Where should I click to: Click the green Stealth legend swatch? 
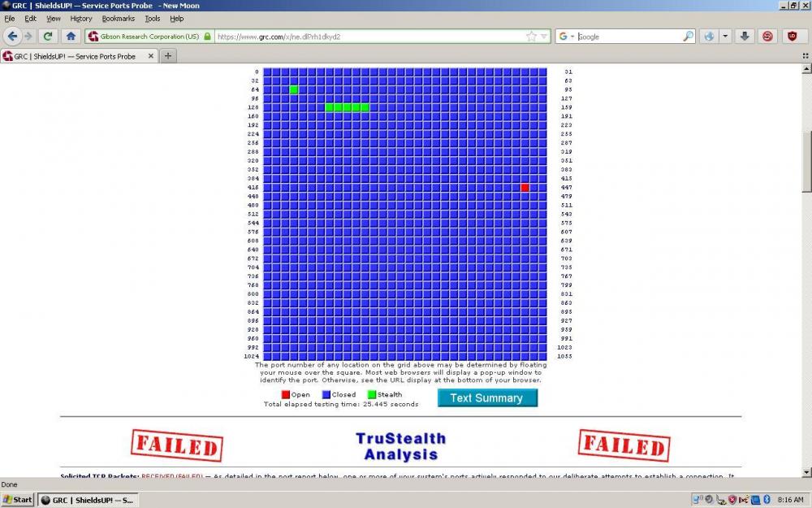[371, 394]
